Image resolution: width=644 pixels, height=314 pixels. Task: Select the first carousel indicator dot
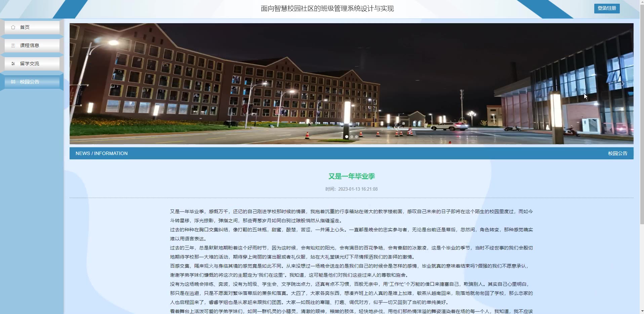[x=347, y=137]
